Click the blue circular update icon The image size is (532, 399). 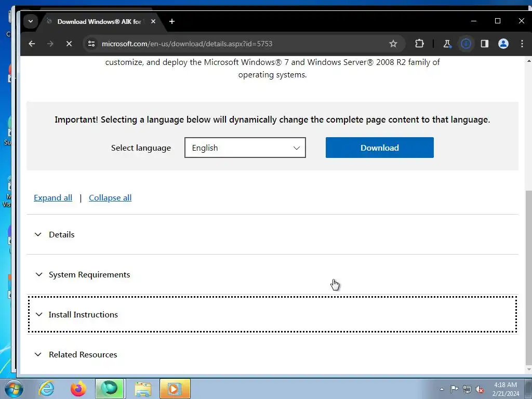(x=466, y=44)
